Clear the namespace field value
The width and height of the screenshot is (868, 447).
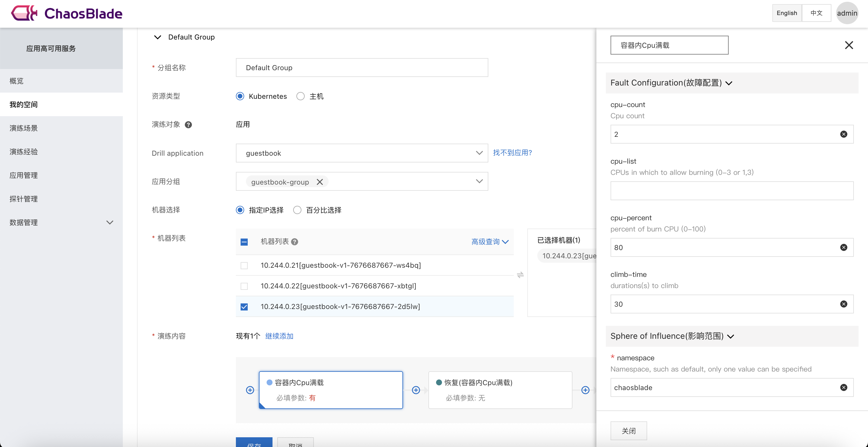[x=843, y=387]
